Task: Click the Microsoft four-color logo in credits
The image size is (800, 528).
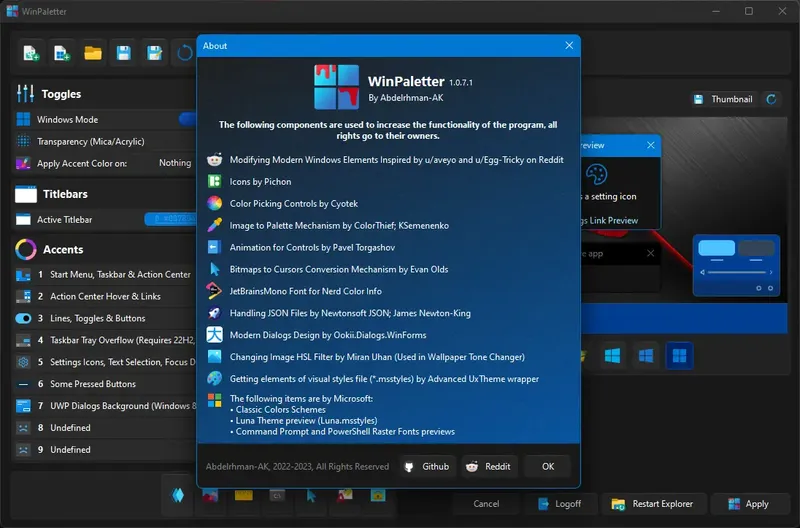Action: point(215,400)
